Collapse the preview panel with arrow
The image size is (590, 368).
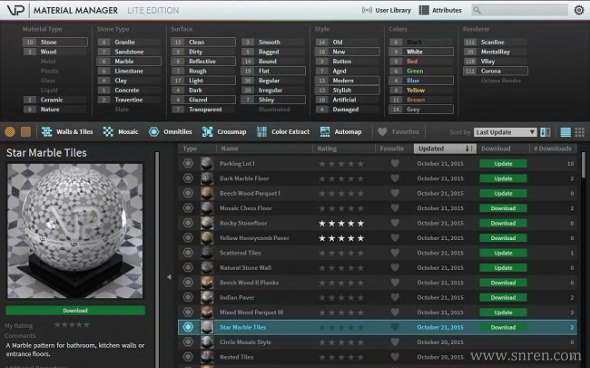pos(169,277)
